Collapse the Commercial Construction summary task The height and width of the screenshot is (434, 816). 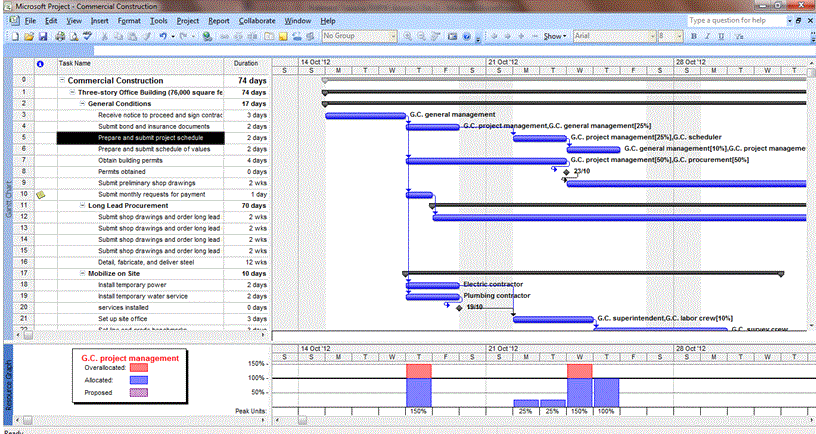pos(62,81)
